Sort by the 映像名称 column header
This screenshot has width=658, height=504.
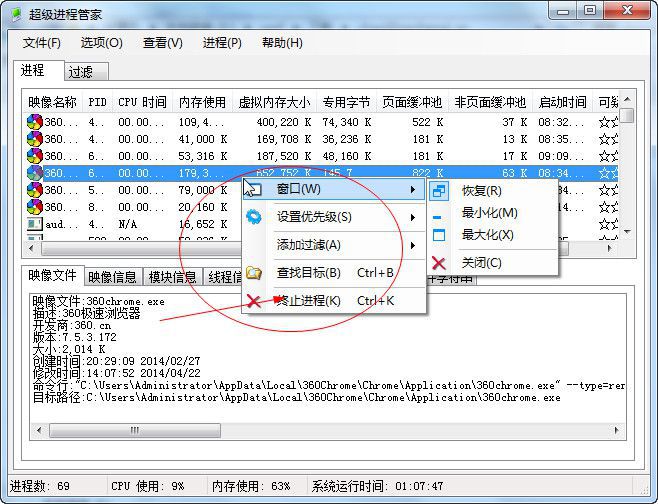tap(52, 102)
